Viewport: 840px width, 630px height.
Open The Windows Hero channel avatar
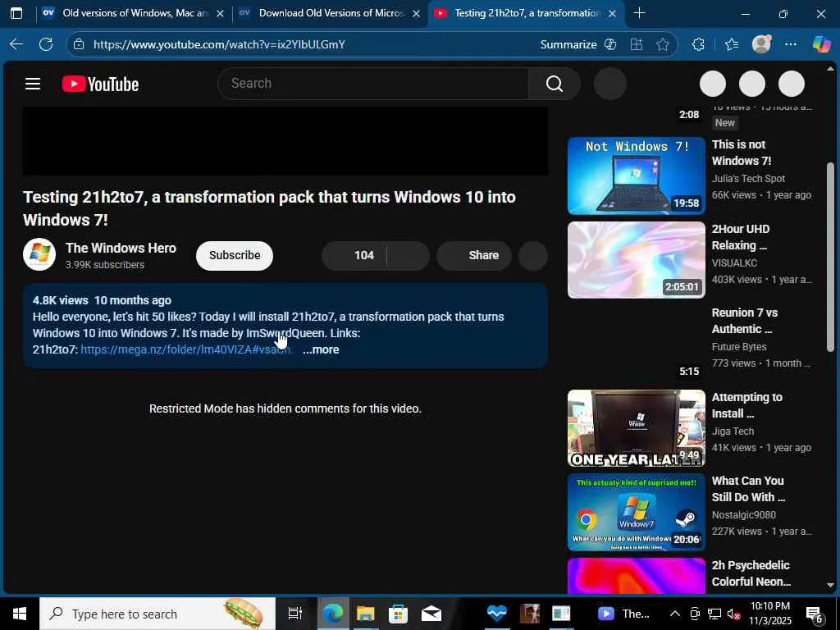tap(39, 254)
